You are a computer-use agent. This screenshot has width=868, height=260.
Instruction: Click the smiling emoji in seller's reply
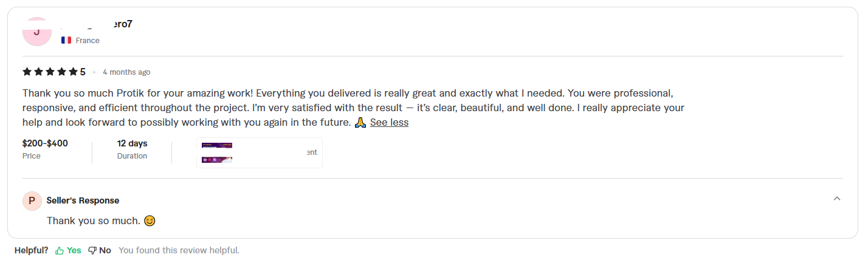tap(150, 221)
